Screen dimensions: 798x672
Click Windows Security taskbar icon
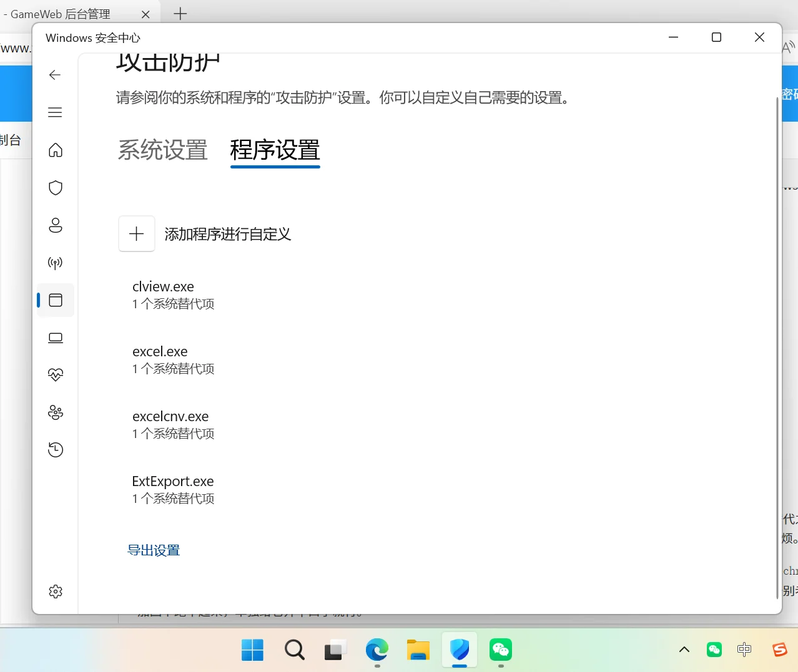pos(460,650)
